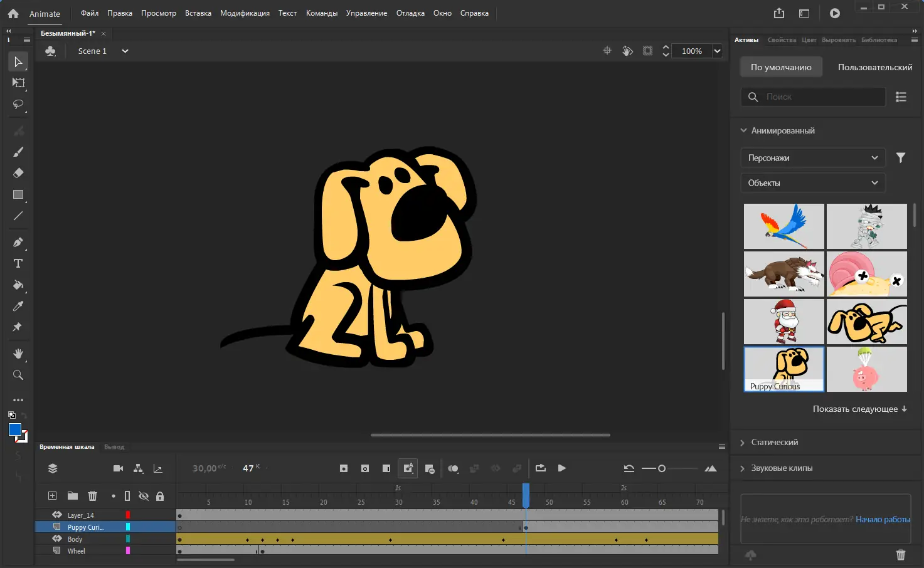This screenshot has width=924, height=568.
Task: Click the blue fill color swatch
Action: pyautogui.click(x=14, y=429)
